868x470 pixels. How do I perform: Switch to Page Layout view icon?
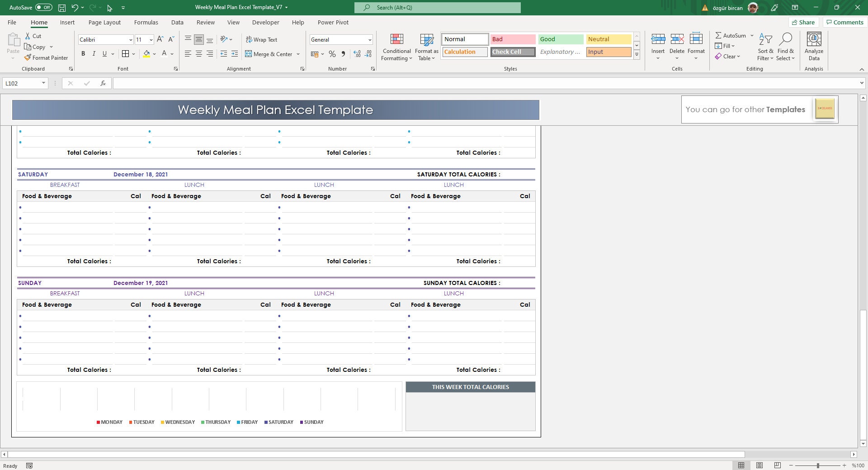point(759,465)
